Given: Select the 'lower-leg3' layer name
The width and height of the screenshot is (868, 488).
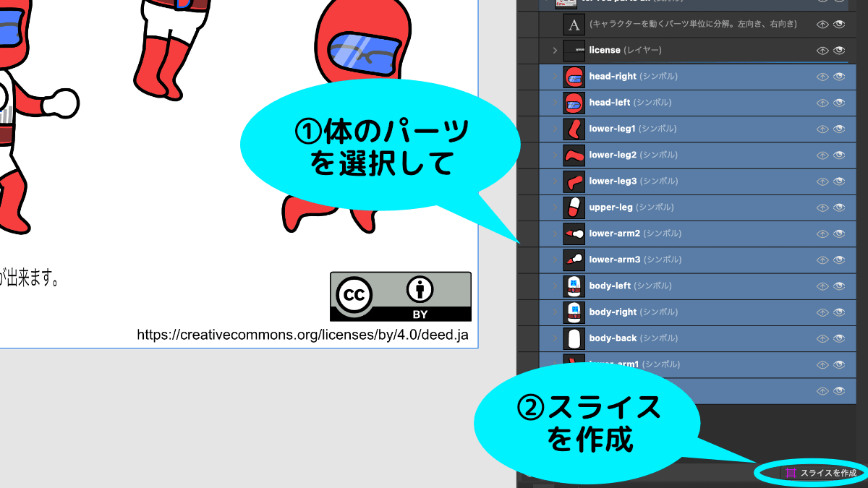Looking at the screenshot, I should [613, 181].
